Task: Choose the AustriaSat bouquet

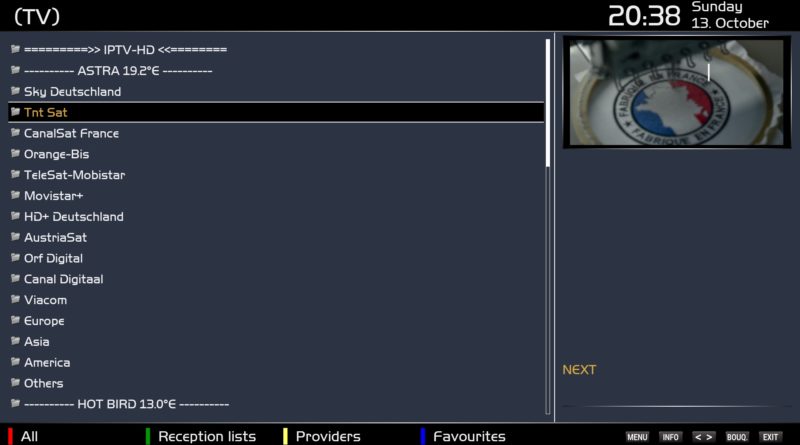Action: [276, 237]
